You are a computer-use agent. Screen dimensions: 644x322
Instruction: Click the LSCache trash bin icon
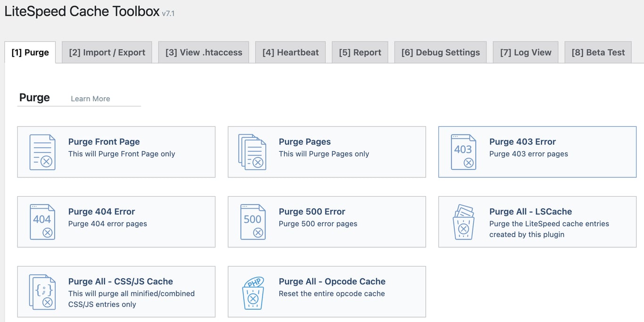pyautogui.click(x=463, y=222)
